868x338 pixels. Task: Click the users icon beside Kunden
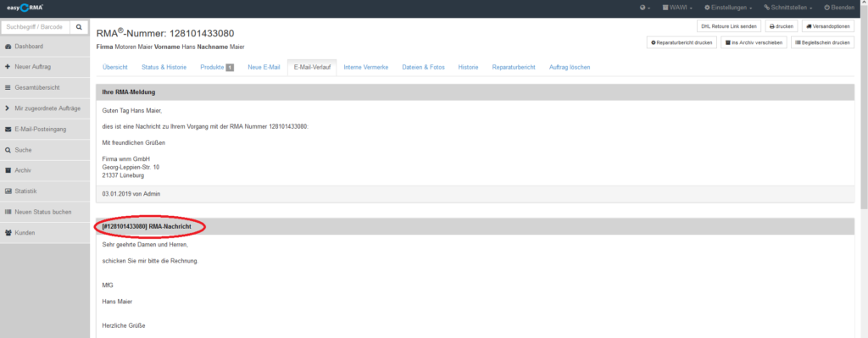8,233
